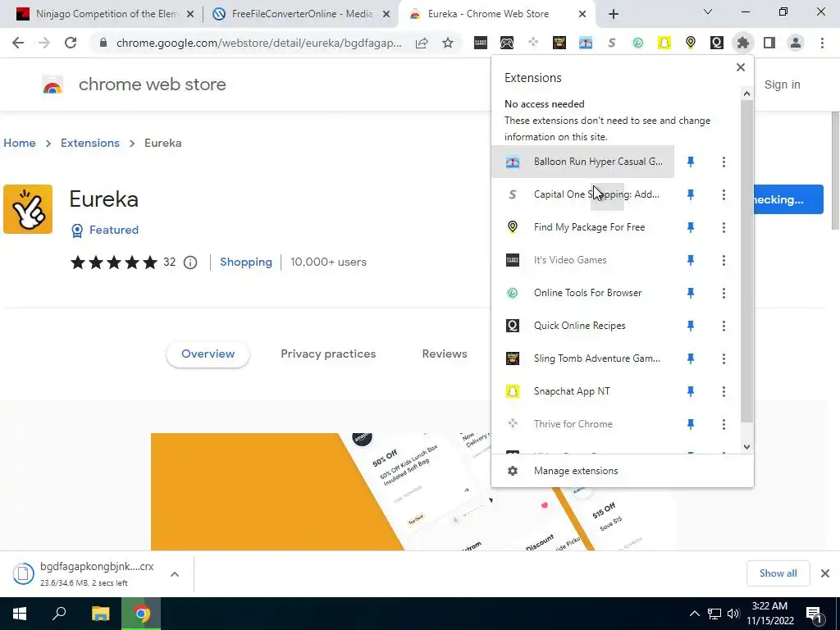The image size is (840, 630).
Task: Open taskbar search
Action: pyautogui.click(x=59, y=614)
